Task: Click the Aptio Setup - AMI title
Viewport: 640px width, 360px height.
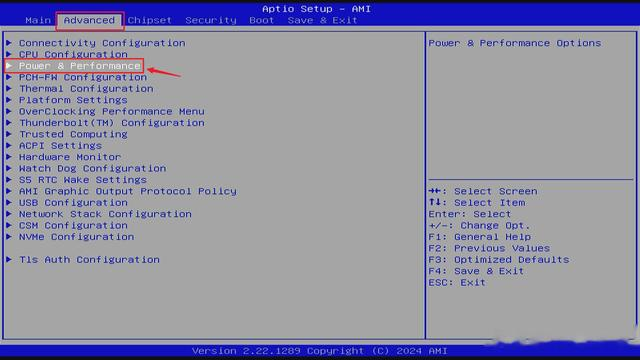Action: point(316,9)
